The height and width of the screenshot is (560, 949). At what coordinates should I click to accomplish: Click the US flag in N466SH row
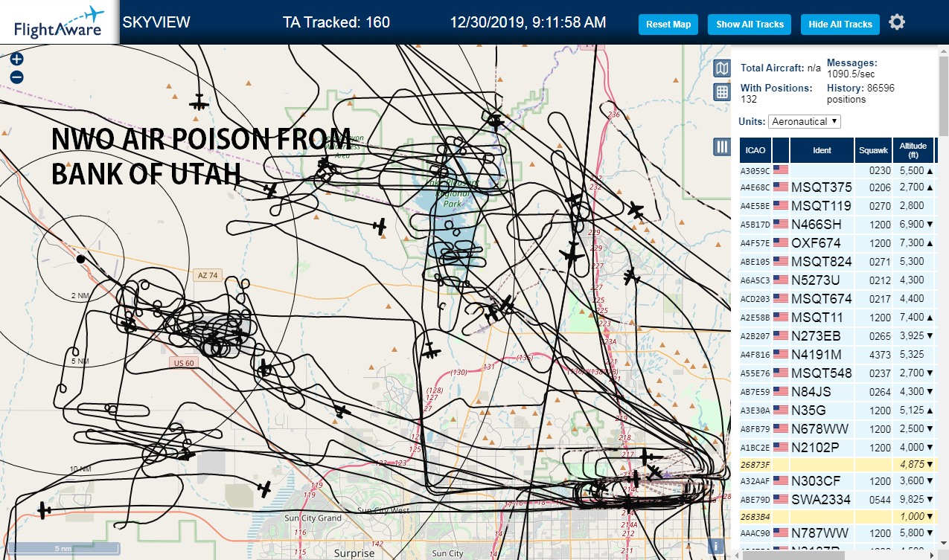coord(781,225)
